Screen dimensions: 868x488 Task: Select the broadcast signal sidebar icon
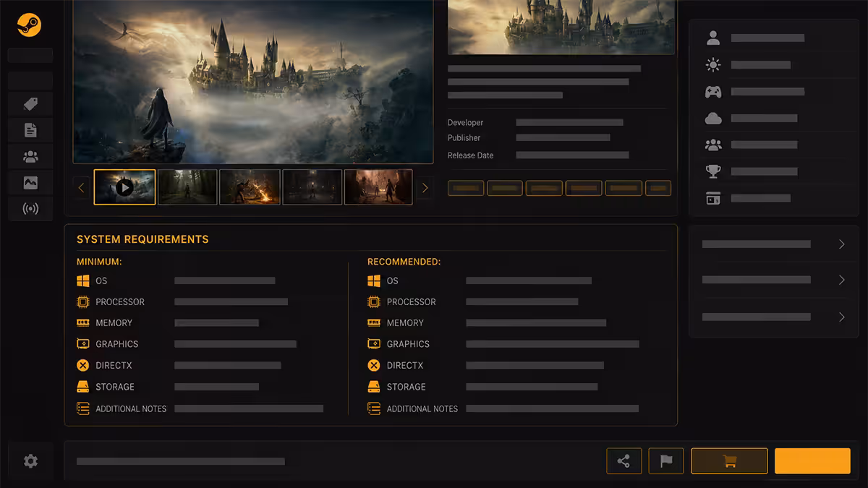click(30, 209)
